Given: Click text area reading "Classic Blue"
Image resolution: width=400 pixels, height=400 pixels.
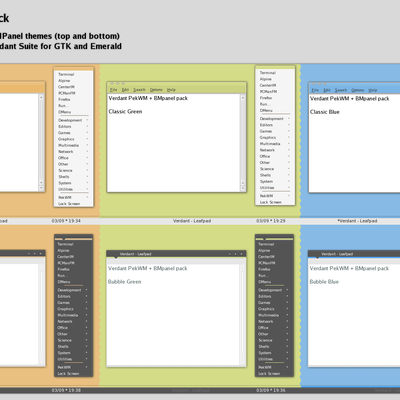Looking at the screenshot, I should (x=325, y=112).
